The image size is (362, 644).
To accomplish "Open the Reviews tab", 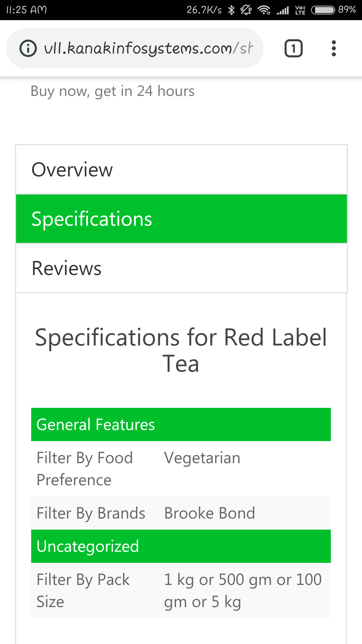I will point(181,268).
